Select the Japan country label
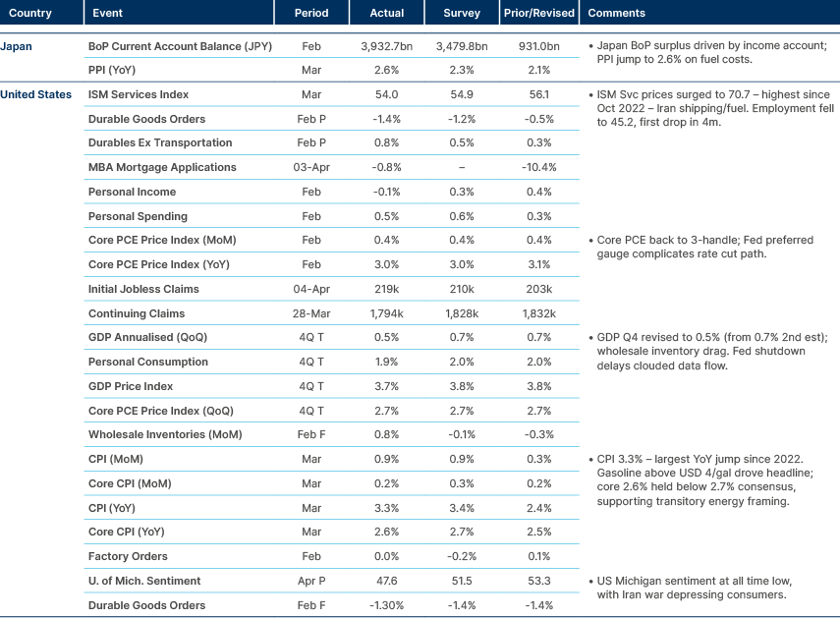This screenshot has height=618, width=840. (22, 46)
